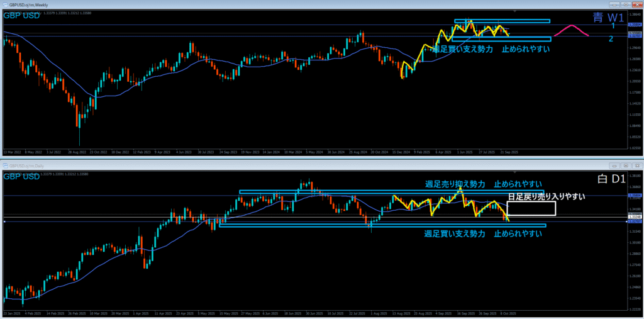Click the '白 D1' label on the daily chart
The height and width of the screenshot is (319, 644).
point(612,179)
